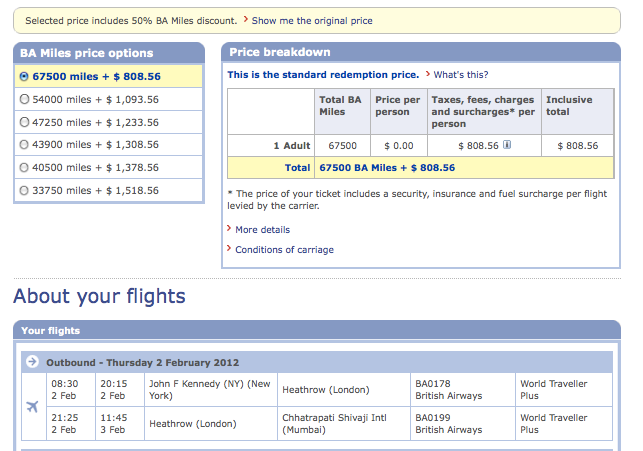Open Conditions of carriage link
This screenshot has width=643, height=451.
tap(284, 250)
